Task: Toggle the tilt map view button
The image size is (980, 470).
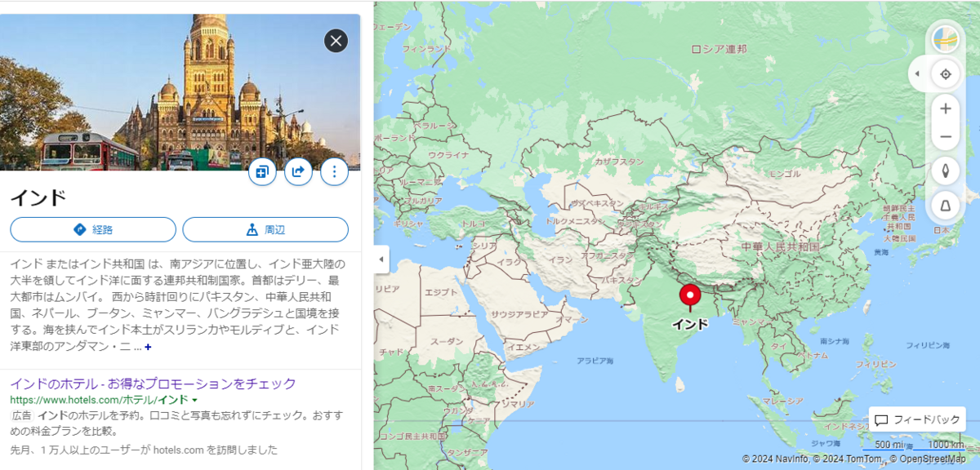Action: click(946, 206)
